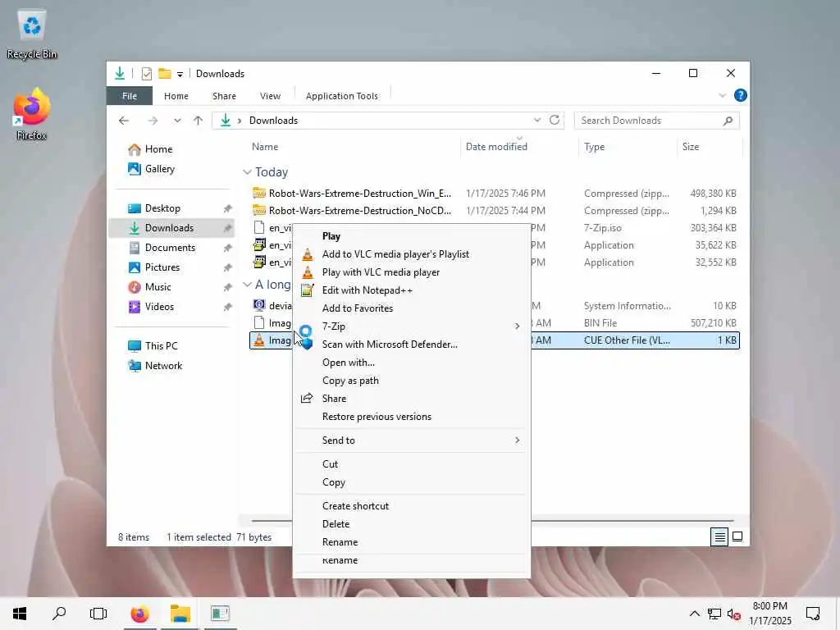Open the Recycle Bin desktop icon

pyautogui.click(x=32, y=34)
